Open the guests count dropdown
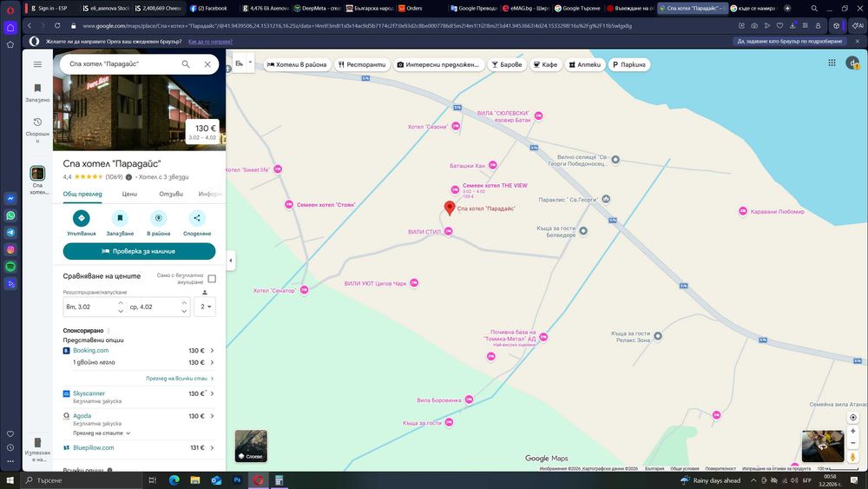This screenshot has width=868, height=489. click(205, 307)
